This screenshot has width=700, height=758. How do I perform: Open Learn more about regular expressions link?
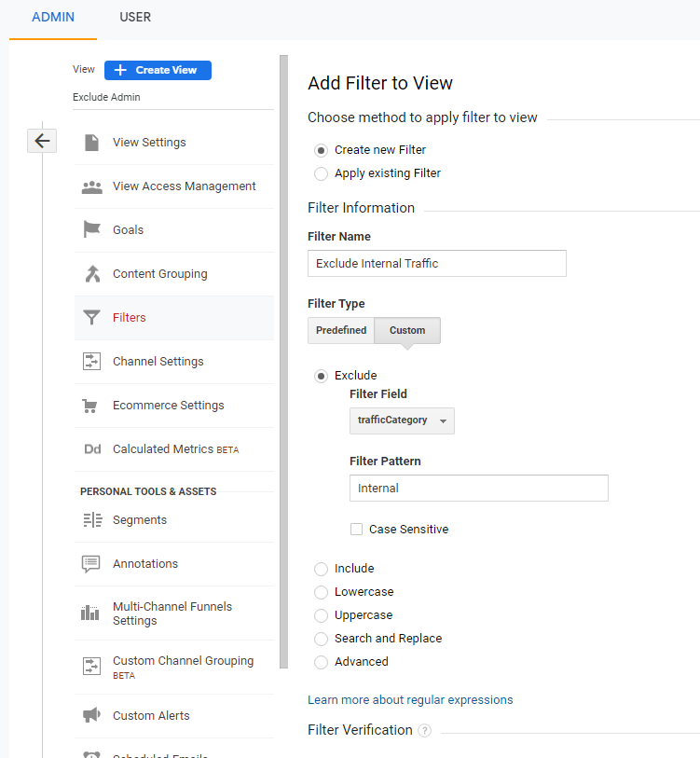(x=410, y=700)
